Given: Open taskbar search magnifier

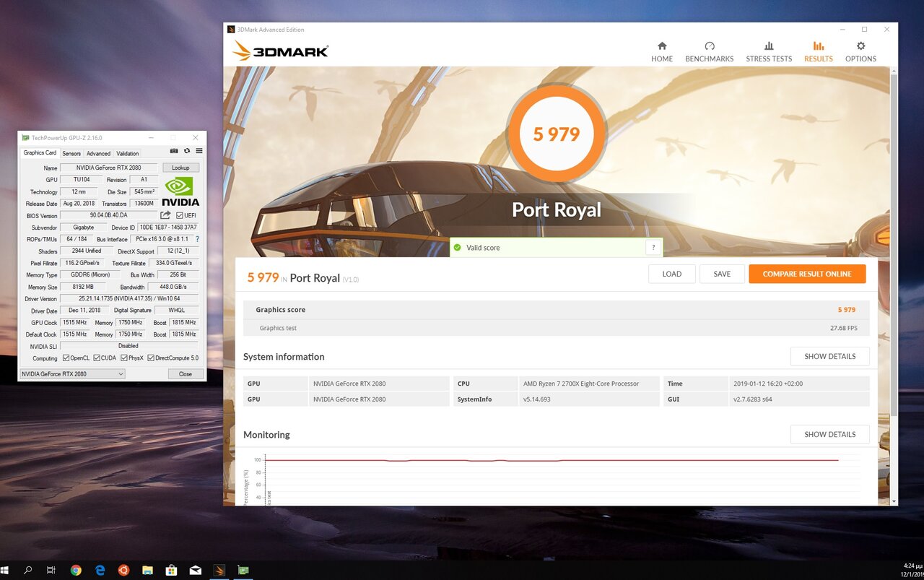Looking at the screenshot, I should 27,570.
